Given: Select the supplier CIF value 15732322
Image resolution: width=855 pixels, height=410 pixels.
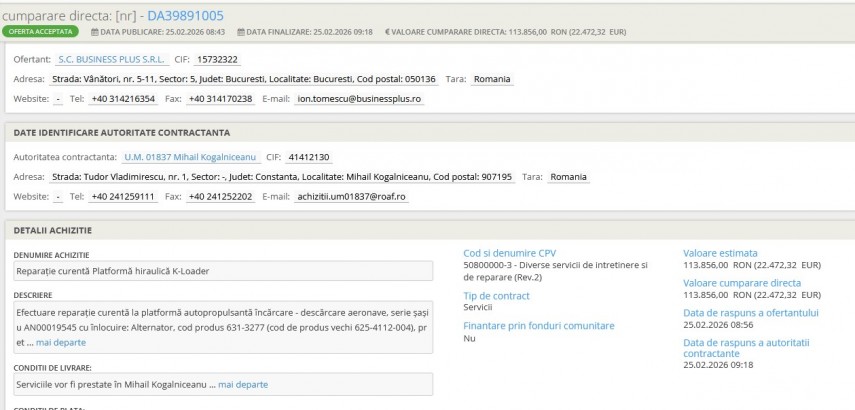Looking at the screenshot, I should [217, 59].
